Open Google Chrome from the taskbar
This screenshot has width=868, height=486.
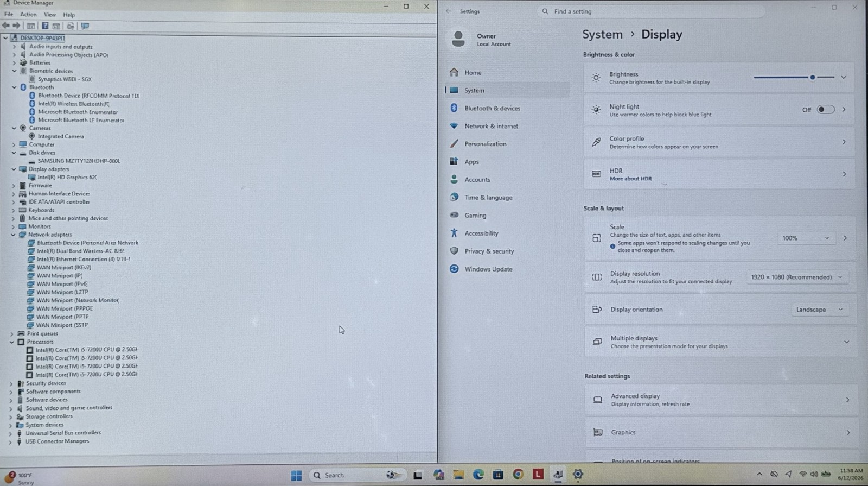(x=518, y=475)
